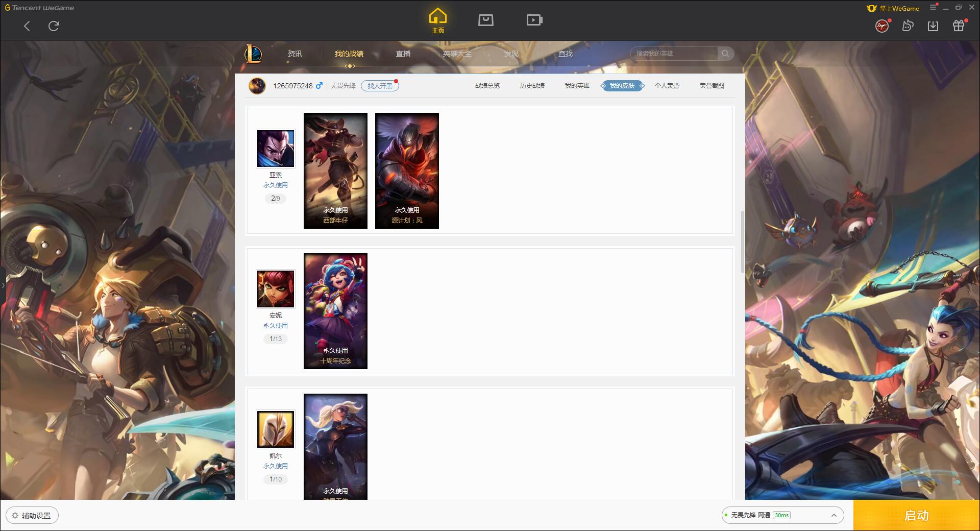Click the male gender icon
The height and width of the screenshot is (531, 980).
click(x=319, y=86)
